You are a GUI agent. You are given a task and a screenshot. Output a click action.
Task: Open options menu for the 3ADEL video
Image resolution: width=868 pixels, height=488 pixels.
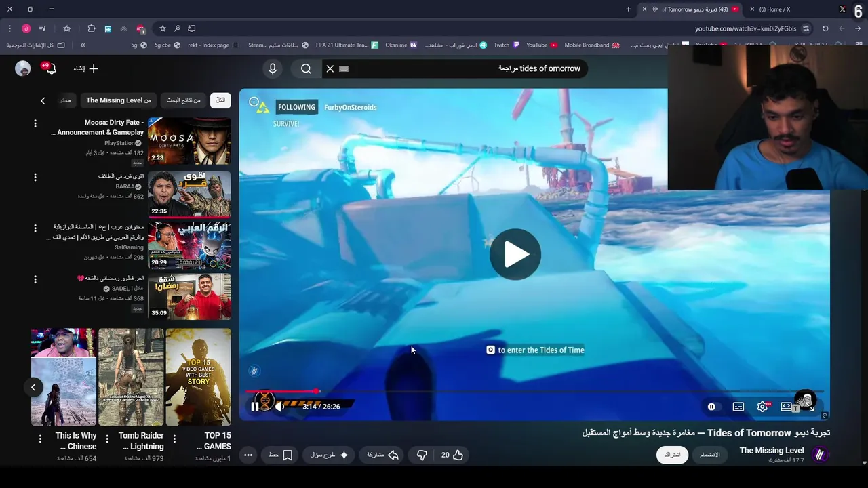pos(35,279)
